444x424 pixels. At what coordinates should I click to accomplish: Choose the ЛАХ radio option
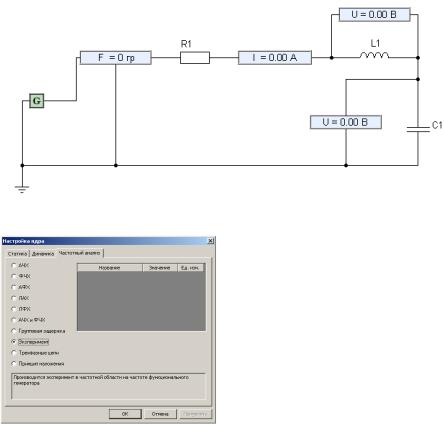coord(14,298)
